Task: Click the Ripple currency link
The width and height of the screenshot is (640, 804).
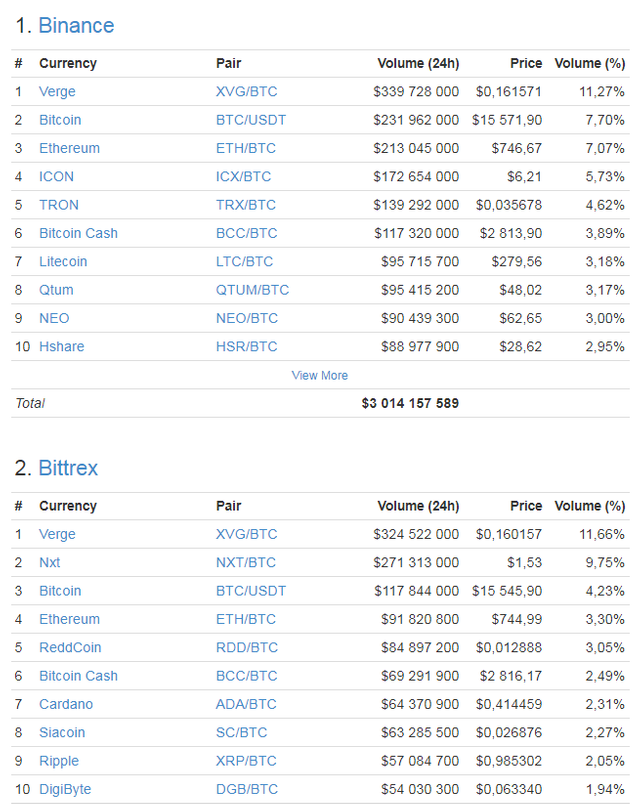Action: [x=59, y=761]
